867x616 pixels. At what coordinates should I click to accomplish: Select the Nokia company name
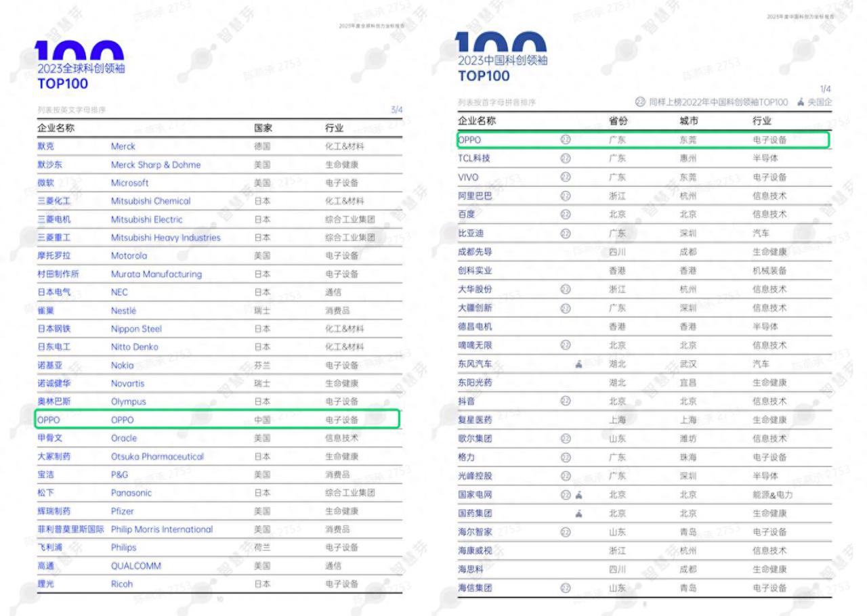(x=123, y=366)
